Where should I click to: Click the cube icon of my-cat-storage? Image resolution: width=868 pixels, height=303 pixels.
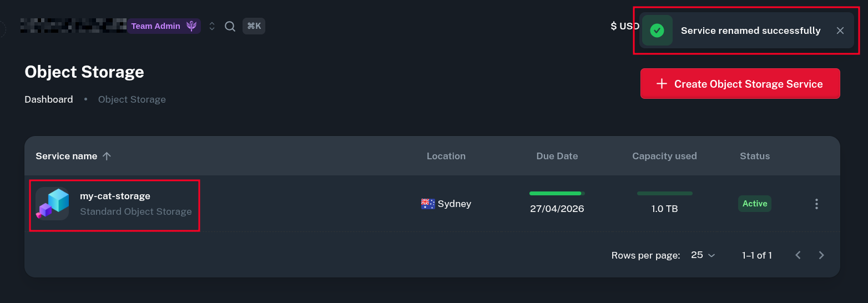click(x=53, y=204)
